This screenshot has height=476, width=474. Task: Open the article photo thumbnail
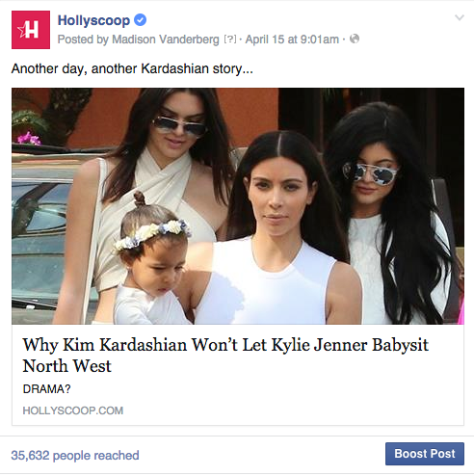point(238,206)
